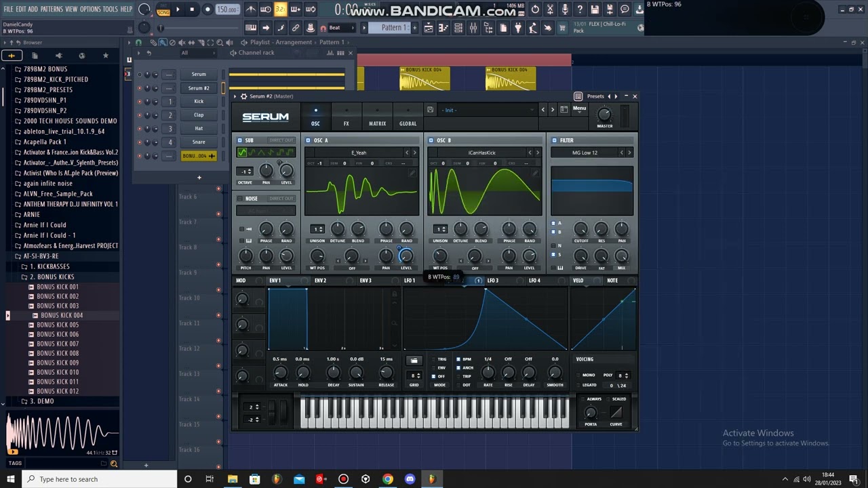Open the OPTIONS menu
This screenshot has height=488, width=868.
[90, 9]
